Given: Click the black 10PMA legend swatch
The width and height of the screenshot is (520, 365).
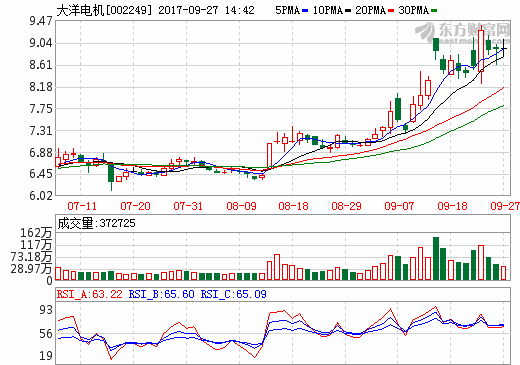Looking at the screenshot, I should pos(348,11).
